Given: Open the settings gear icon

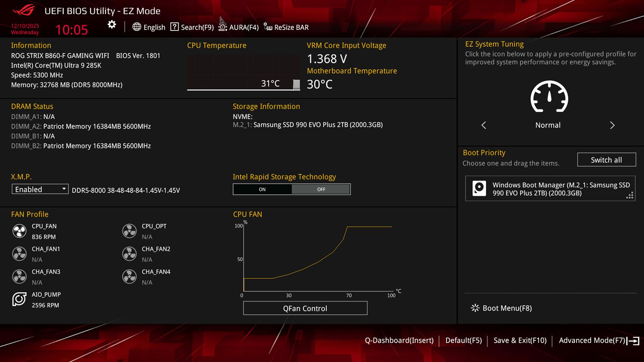Looking at the screenshot, I should [112, 25].
